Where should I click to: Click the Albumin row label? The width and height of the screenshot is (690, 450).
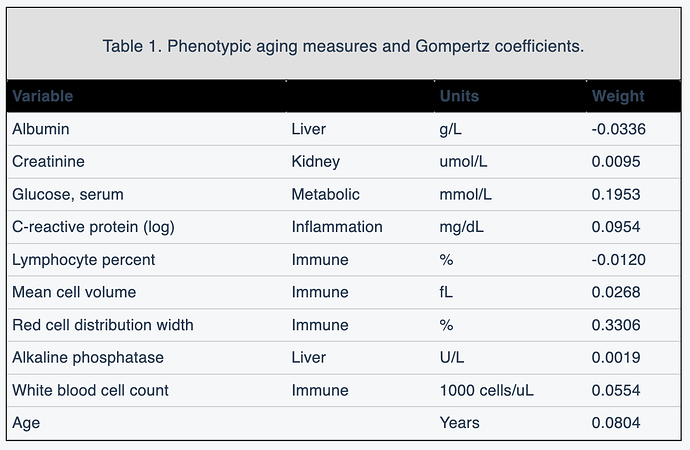[x=40, y=129]
